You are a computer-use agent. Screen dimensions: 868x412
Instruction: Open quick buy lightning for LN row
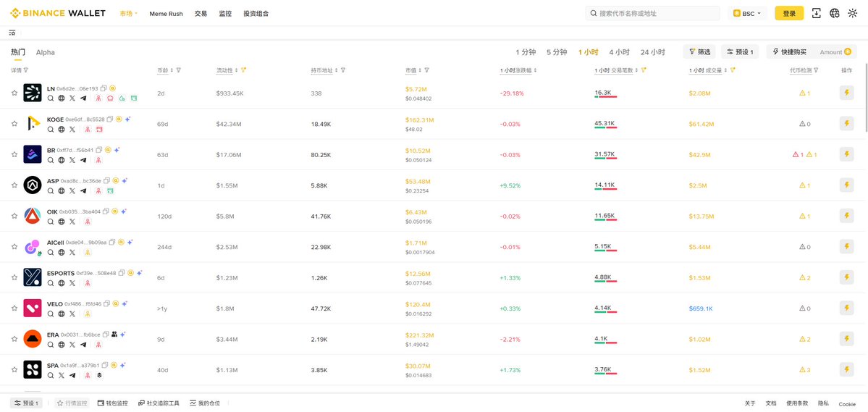click(x=846, y=93)
